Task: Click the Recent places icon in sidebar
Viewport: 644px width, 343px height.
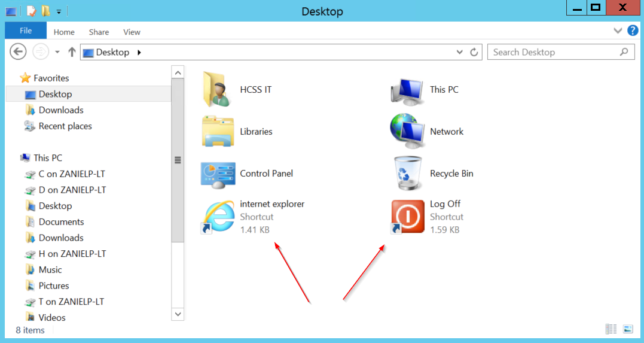Action: (x=29, y=126)
